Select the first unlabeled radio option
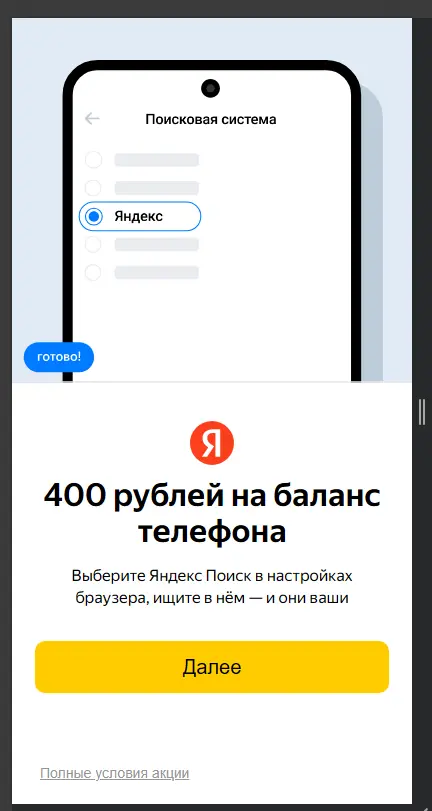This screenshot has width=432, height=811. tap(93, 160)
